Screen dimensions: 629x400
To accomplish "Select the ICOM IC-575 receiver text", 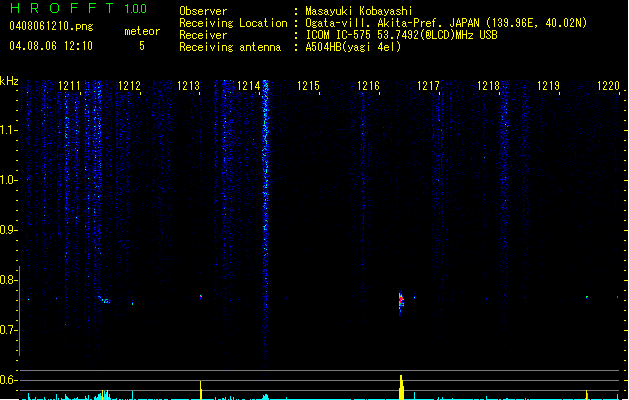I will coord(401,35).
